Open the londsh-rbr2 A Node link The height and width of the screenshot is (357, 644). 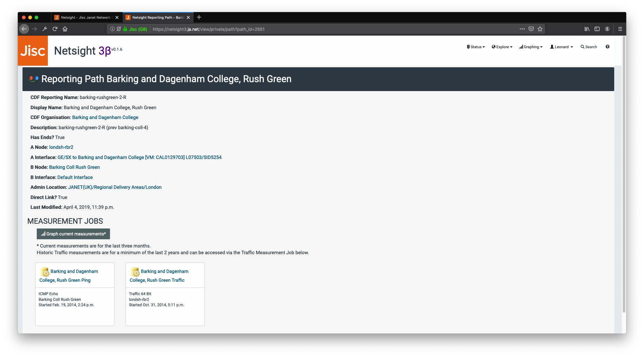pyautogui.click(x=61, y=147)
